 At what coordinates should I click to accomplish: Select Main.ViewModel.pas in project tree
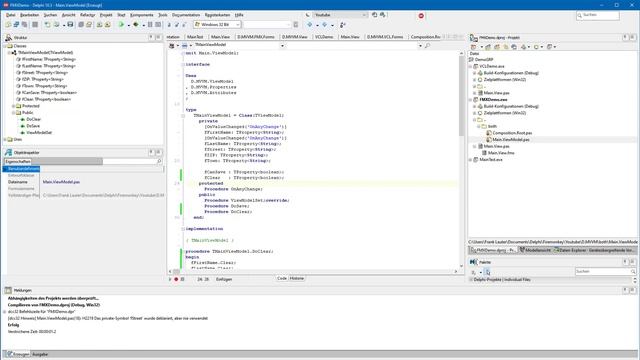[511, 140]
